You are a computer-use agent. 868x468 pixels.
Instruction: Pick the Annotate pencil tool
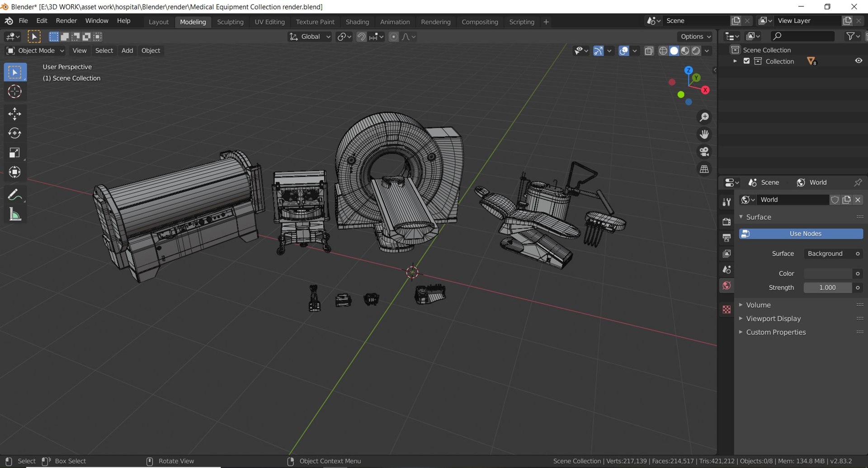[x=14, y=195]
